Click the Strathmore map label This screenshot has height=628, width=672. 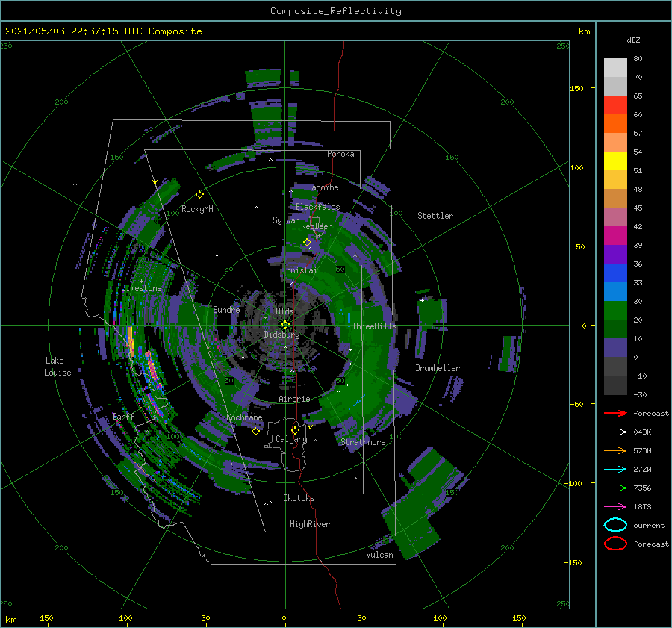coord(363,442)
